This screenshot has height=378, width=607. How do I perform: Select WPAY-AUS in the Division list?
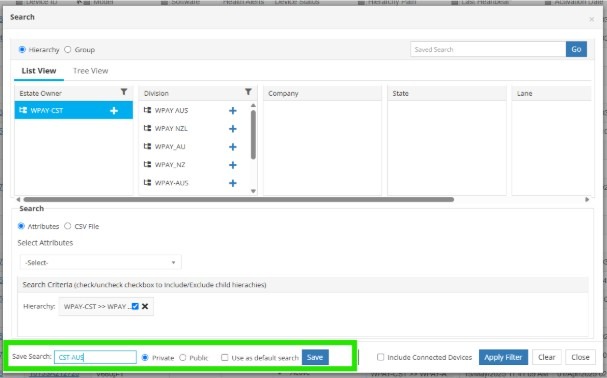[171, 183]
